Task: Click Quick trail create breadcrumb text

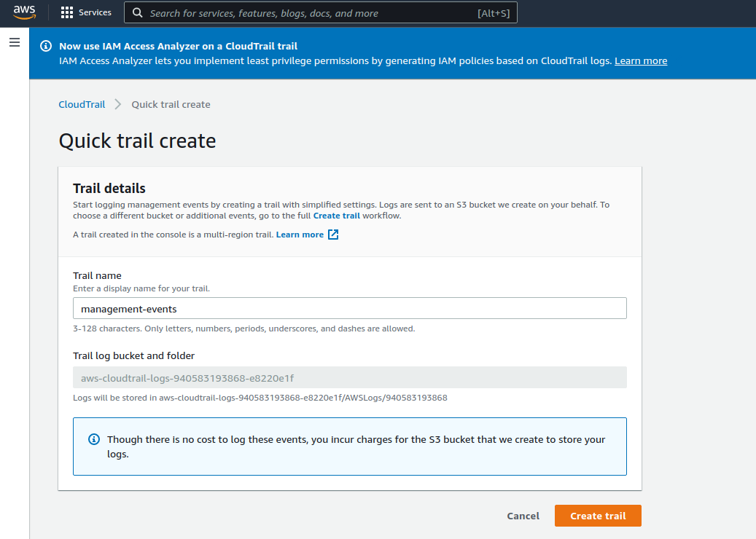Action: 171,105
